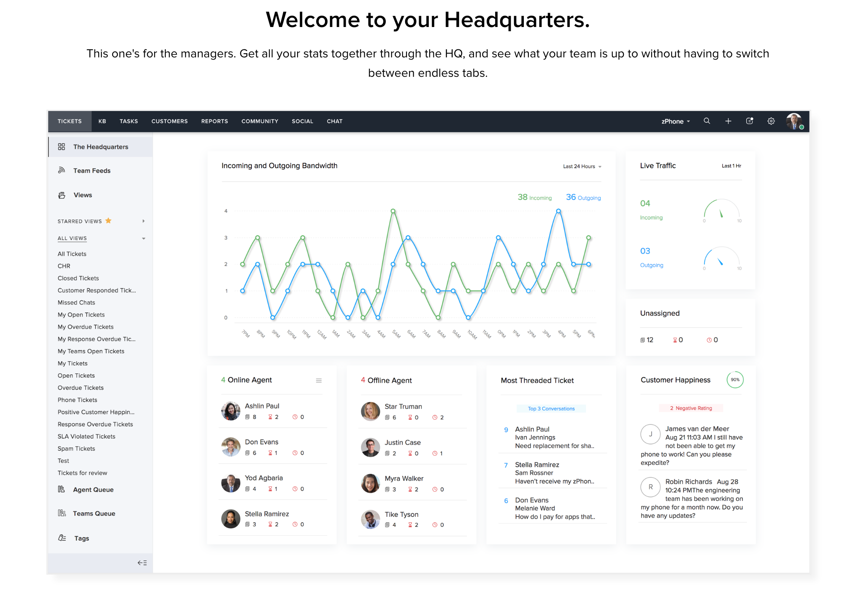Toggle the Headquarters sidebar collapse arrow
The image size is (861, 616).
[143, 563]
